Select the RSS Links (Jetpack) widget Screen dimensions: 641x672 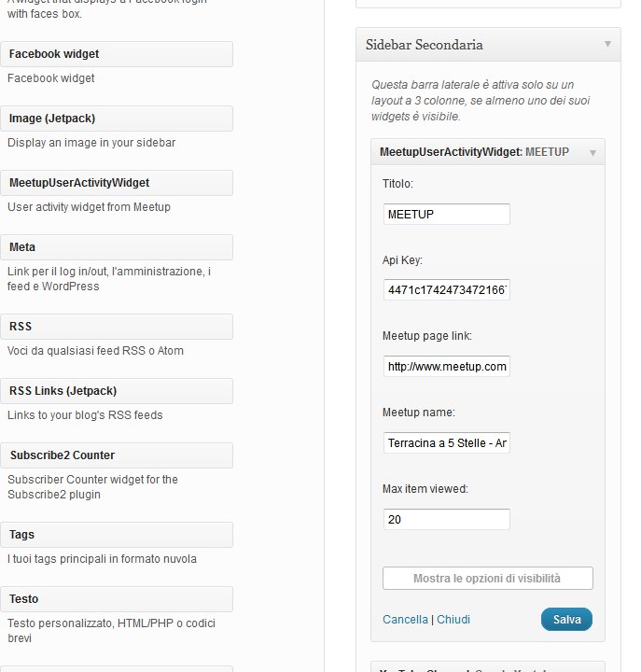[117, 391]
